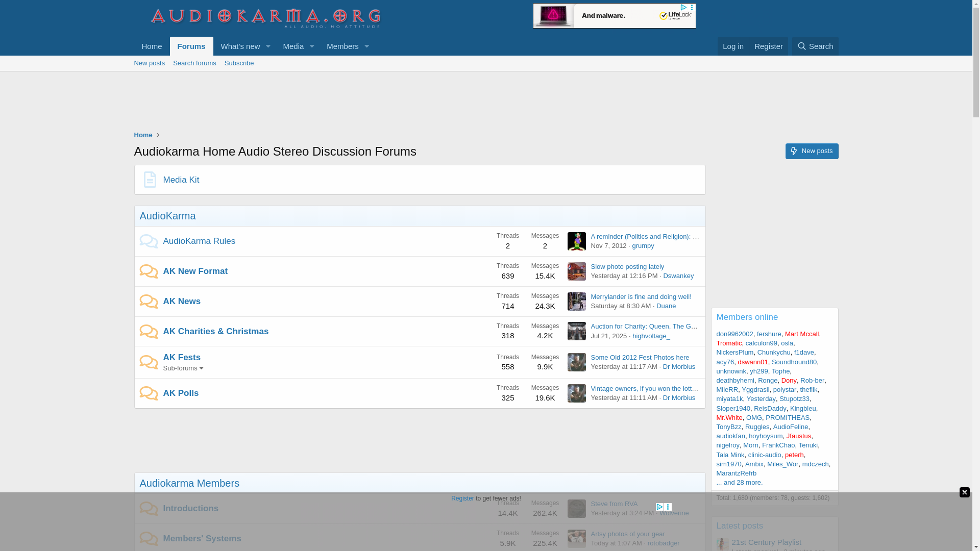Click the AK New Format forum icon
This screenshot has height=551, width=980.
[x=149, y=271]
